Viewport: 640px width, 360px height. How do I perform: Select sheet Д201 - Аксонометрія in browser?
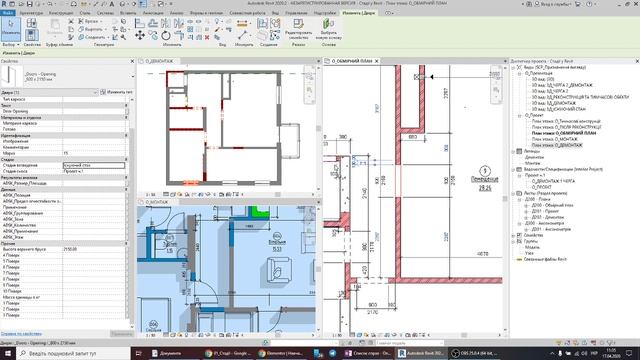click(551, 229)
